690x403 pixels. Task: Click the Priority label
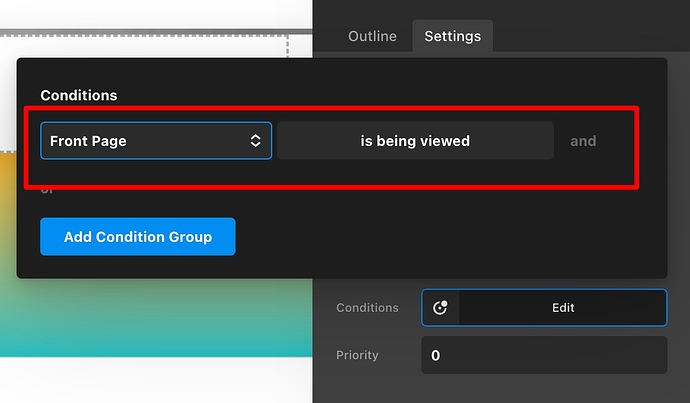coord(358,355)
